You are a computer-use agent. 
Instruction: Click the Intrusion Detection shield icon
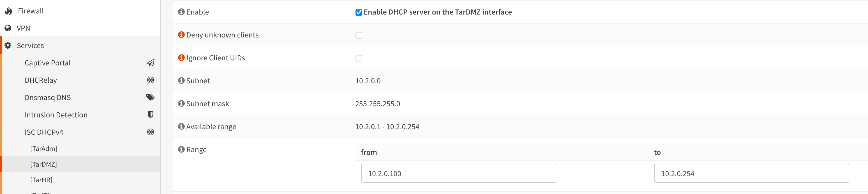[x=150, y=115]
